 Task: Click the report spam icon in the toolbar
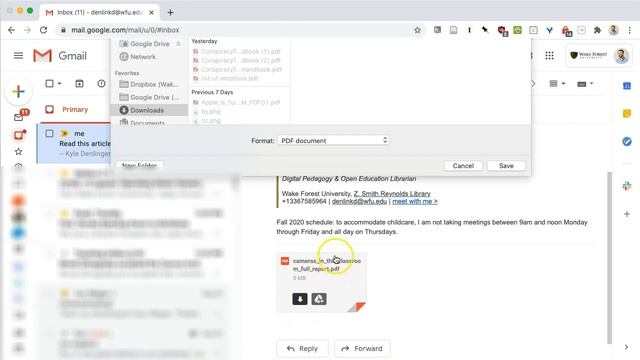tap(101, 84)
